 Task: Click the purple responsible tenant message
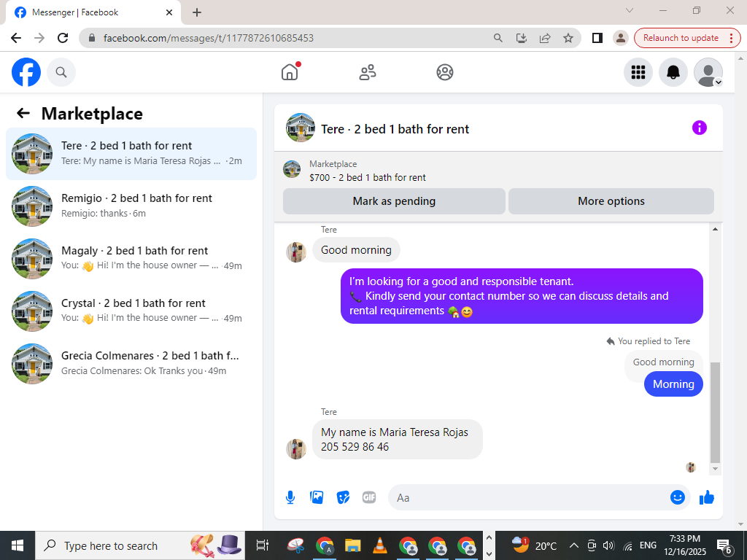522,296
